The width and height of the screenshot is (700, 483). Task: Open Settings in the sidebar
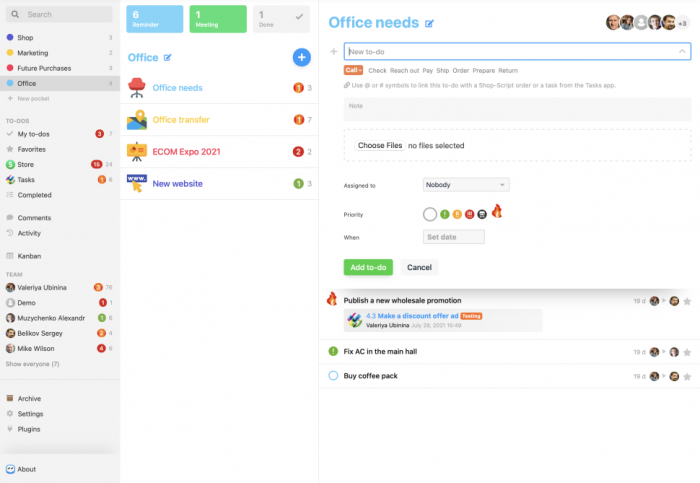pyautogui.click(x=30, y=413)
